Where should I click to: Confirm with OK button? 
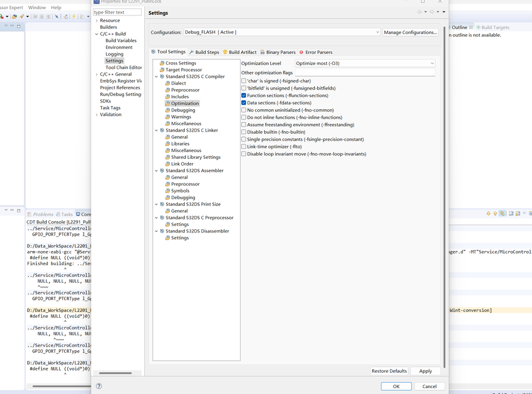click(396, 387)
